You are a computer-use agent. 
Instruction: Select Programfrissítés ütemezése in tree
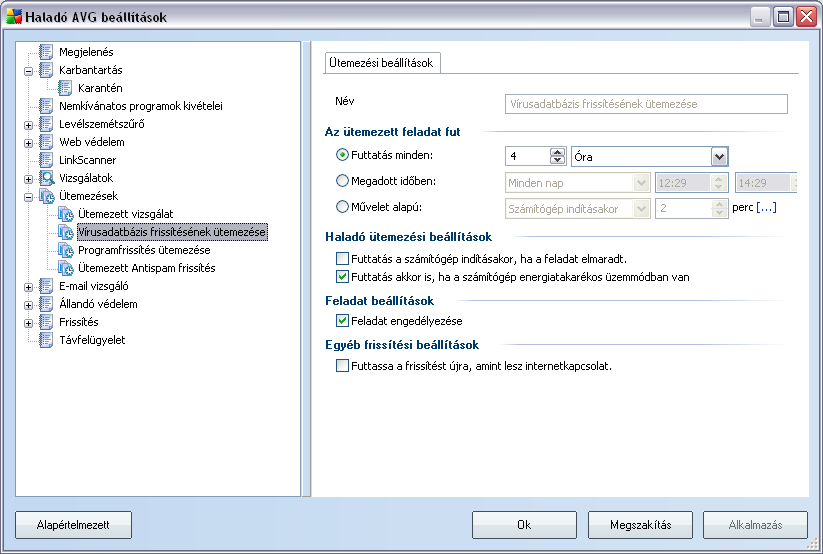tap(144, 250)
